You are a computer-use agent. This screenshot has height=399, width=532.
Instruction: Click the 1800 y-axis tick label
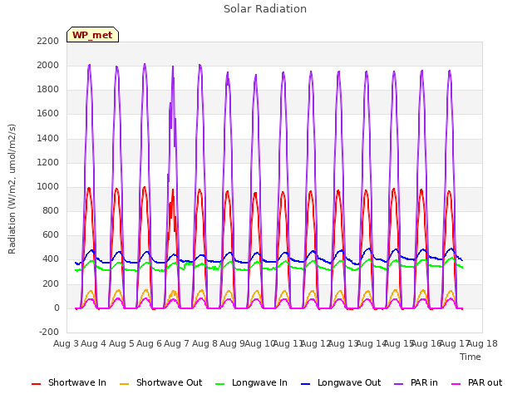click(x=48, y=89)
